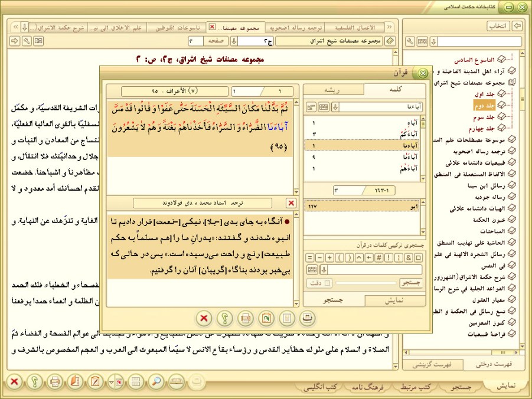
Task: Click the انتخاب button in library panel
Action: pos(498,26)
